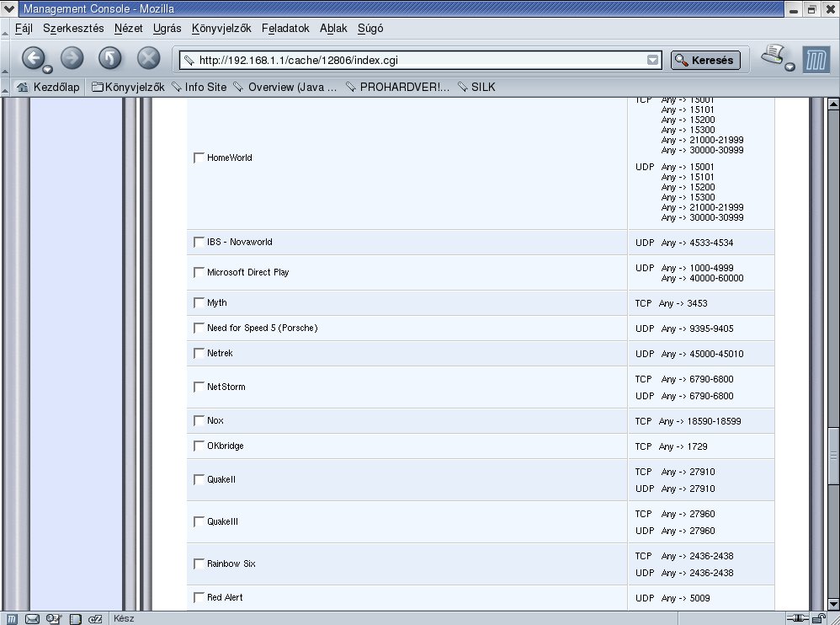This screenshot has width=840, height=625.
Task: Click the security padlock icon
Action: [x=821, y=618]
